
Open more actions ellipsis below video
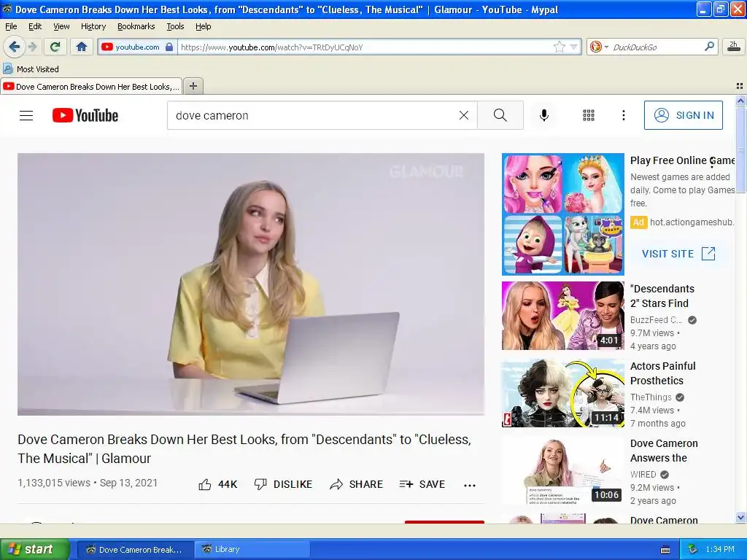point(470,485)
